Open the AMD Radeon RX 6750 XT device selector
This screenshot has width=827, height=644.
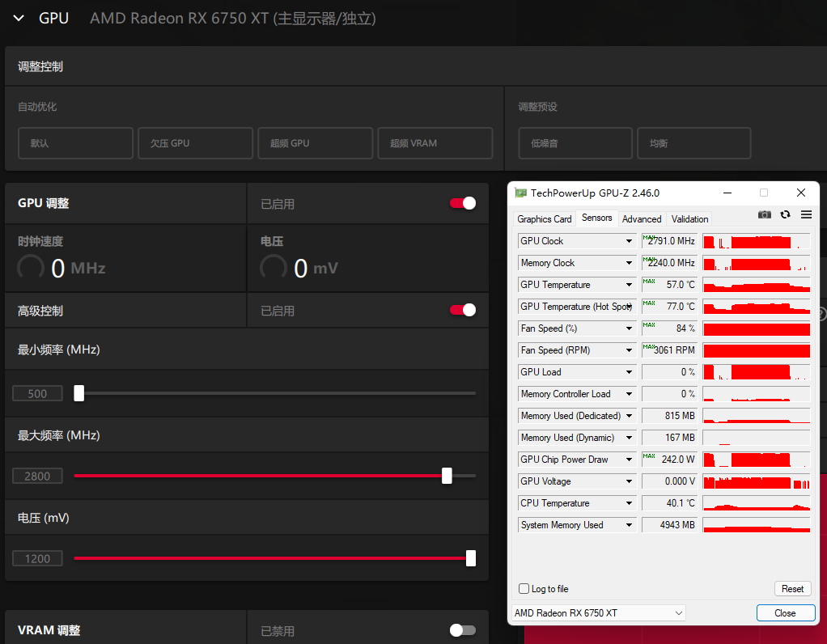tap(599, 613)
